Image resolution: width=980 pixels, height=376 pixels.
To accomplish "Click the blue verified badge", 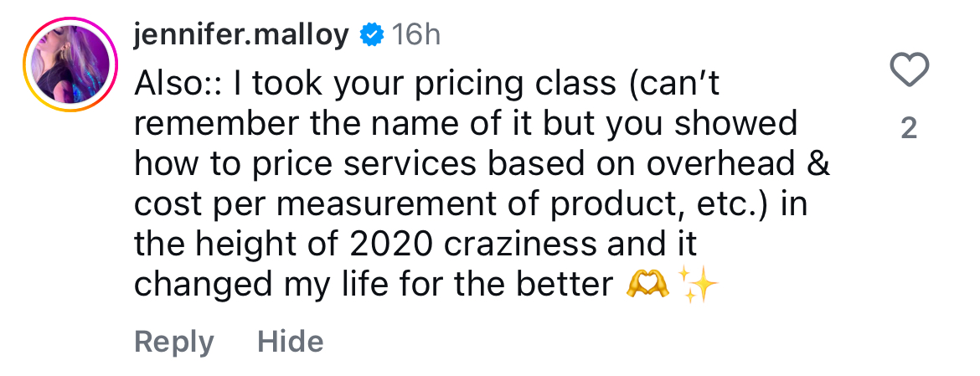I will [372, 35].
